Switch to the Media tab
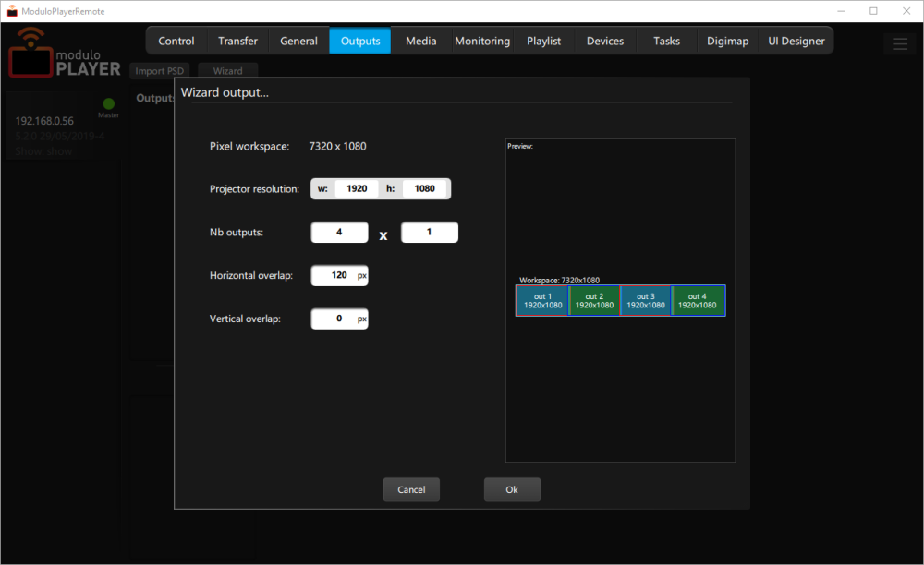Viewport: 924px width, 565px height. [x=420, y=41]
